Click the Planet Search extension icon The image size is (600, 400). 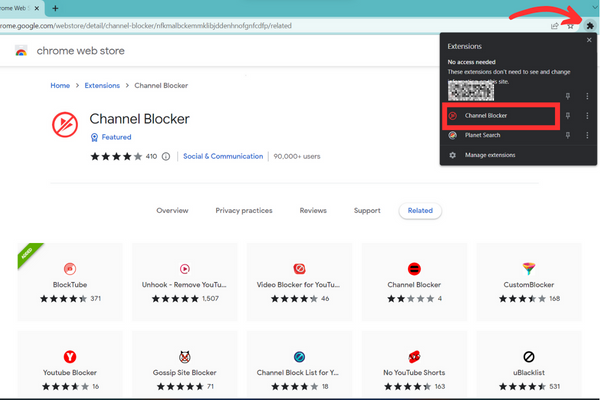(452, 135)
